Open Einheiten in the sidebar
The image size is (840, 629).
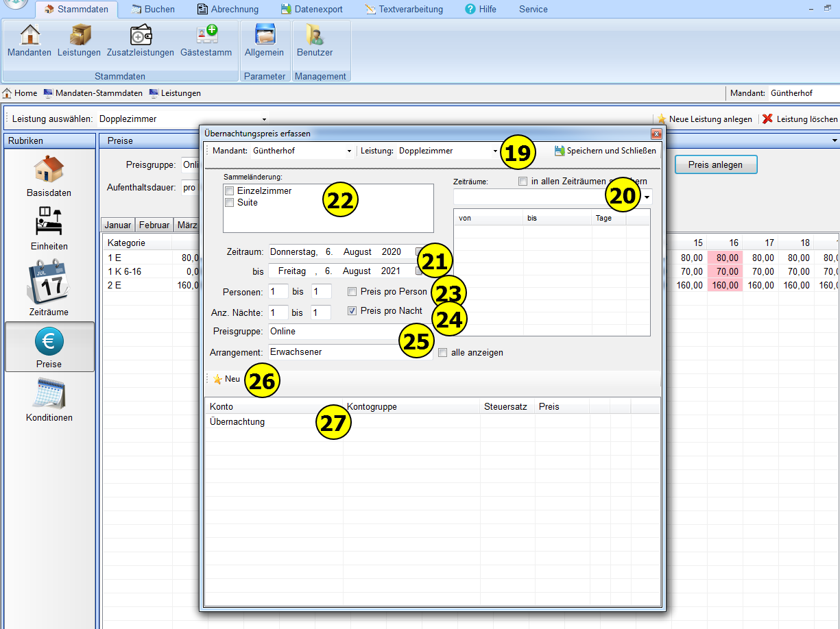click(x=49, y=230)
